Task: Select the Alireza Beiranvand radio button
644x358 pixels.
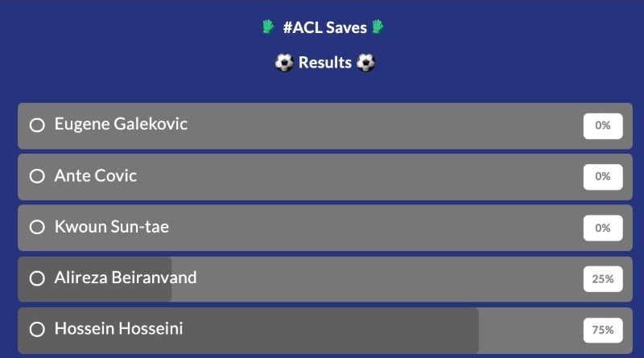Action: pos(37,278)
